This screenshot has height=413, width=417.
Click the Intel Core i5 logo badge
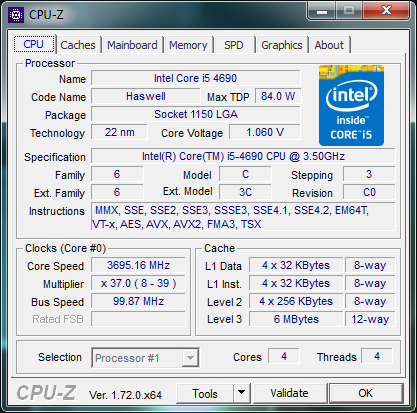pos(351,106)
